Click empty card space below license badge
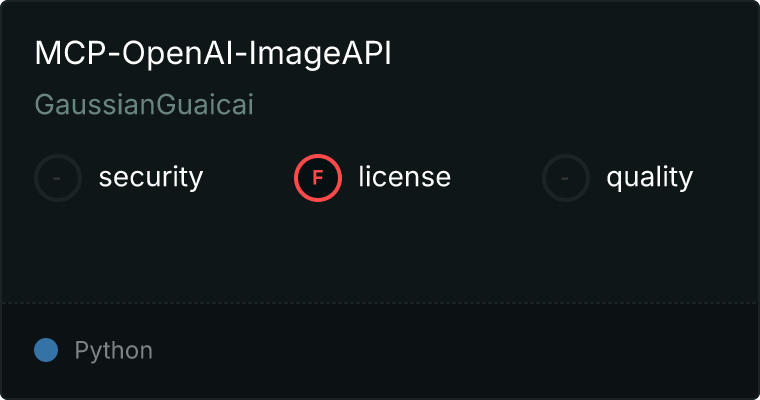 [x=318, y=250]
